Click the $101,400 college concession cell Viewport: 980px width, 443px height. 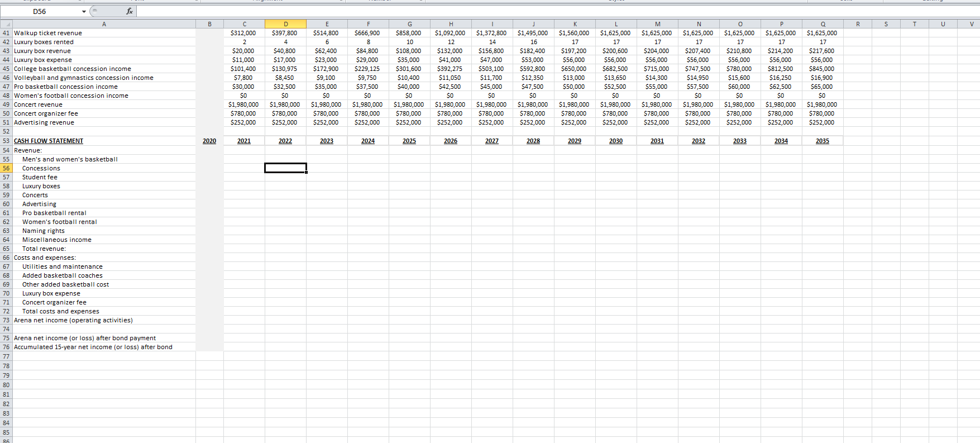click(x=244, y=69)
